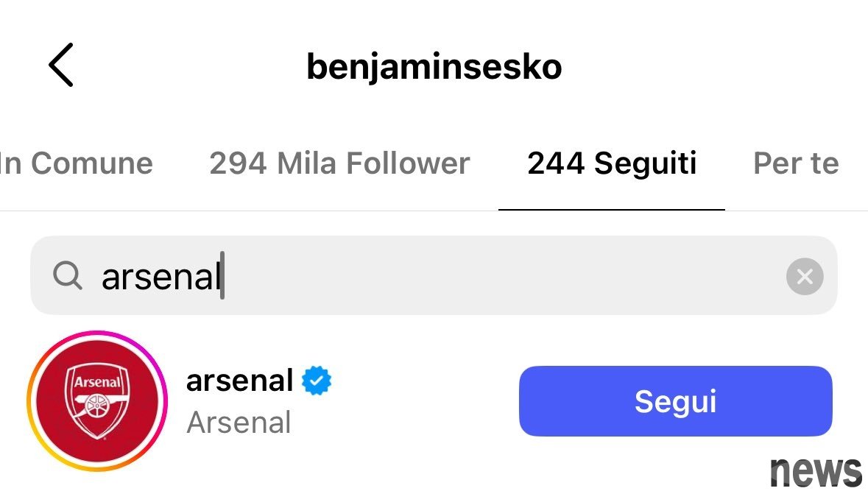Place cursor in typed arsenal search text

point(161,277)
